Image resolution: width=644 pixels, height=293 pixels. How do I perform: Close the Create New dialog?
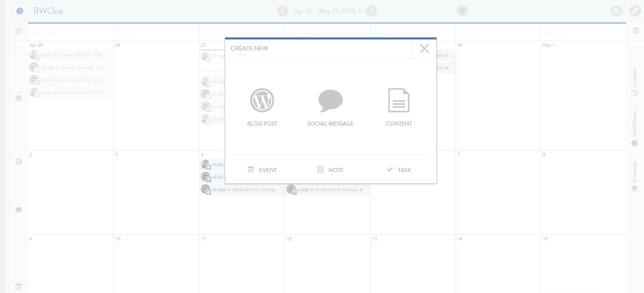[x=424, y=49]
